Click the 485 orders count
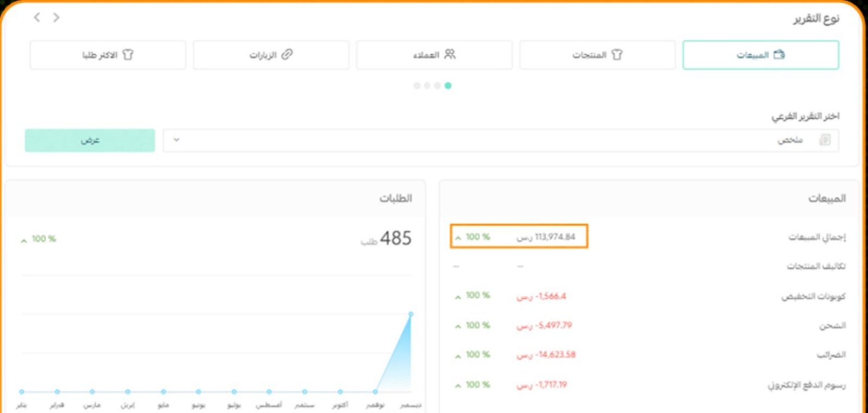 [395, 238]
